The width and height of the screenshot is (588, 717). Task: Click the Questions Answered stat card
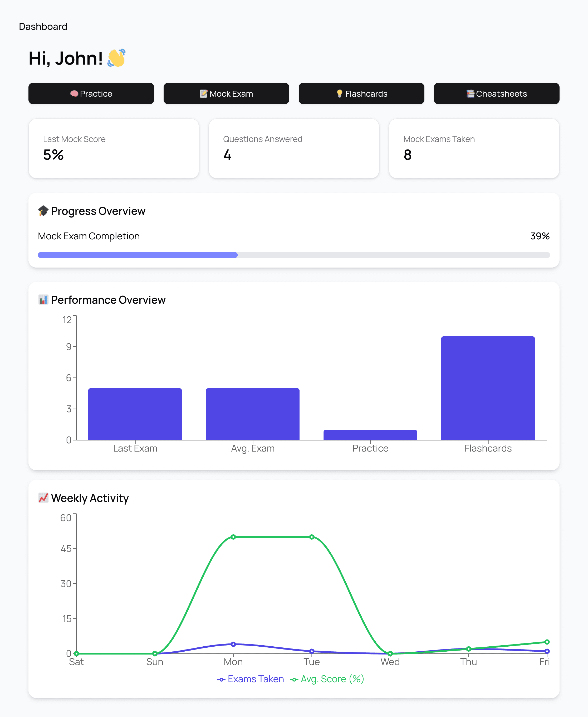pyautogui.click(x=294, y=148)
